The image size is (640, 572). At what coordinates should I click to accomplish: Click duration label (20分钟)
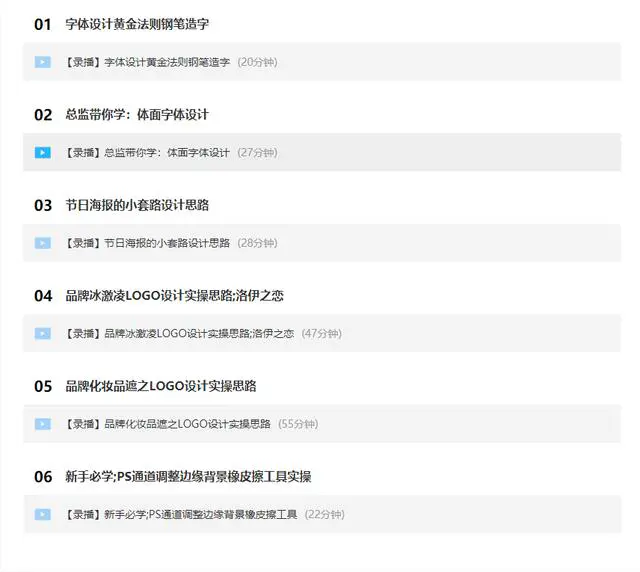coord(257,62)
